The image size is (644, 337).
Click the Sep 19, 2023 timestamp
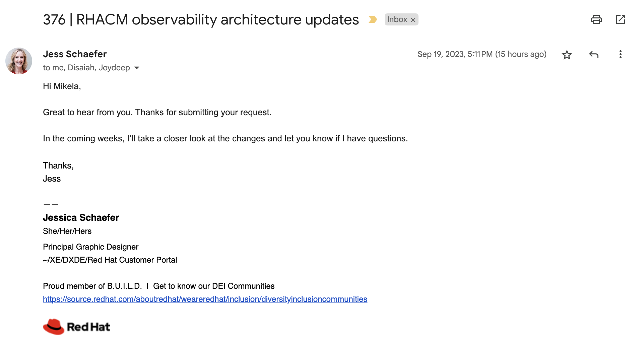(x=481, y=54)
